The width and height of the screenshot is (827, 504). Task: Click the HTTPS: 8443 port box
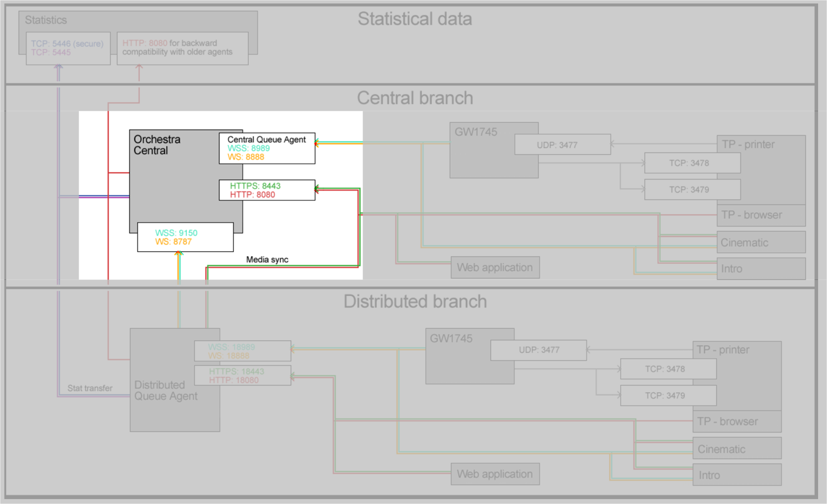[x=267, y=190]
